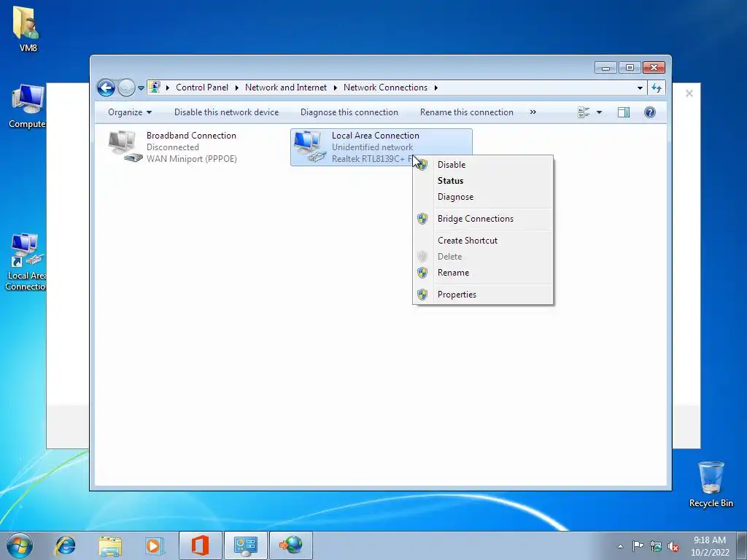This screenshot has height=560, width=747.
Task: Click the Local Area Connection name text
Action: pos(376,136)
